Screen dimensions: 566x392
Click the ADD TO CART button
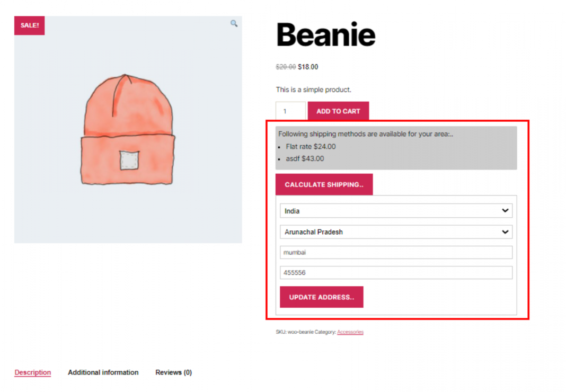[x=338, y=111]
